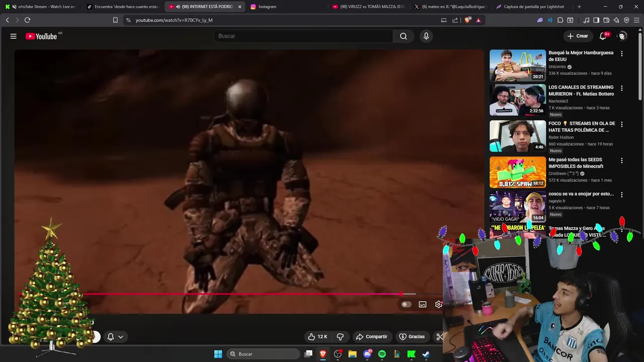Viewport: 644px width, 362px height.
Task: Open Brave Wallet icon
Action: [x=606, y=20]
